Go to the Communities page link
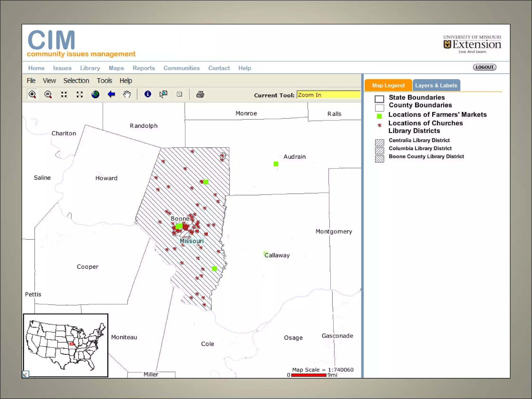Screen dimensions: 532x399 (182, 68)
